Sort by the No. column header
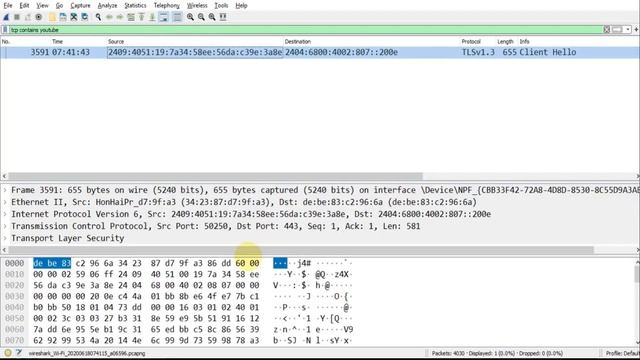Image resolution: width=640 pixels, height=360 pixels. (6, 42)
